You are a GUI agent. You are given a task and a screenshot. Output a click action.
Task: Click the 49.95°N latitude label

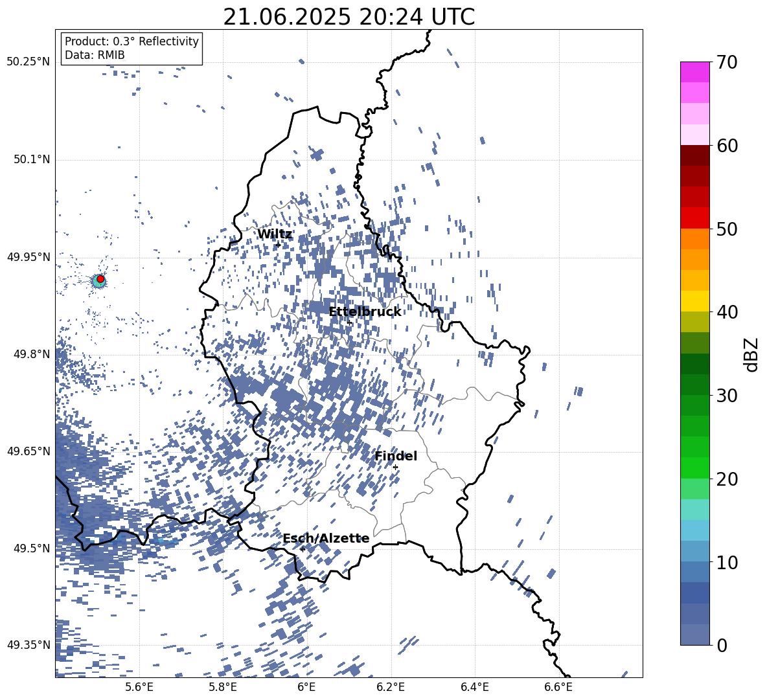(29, 256)
